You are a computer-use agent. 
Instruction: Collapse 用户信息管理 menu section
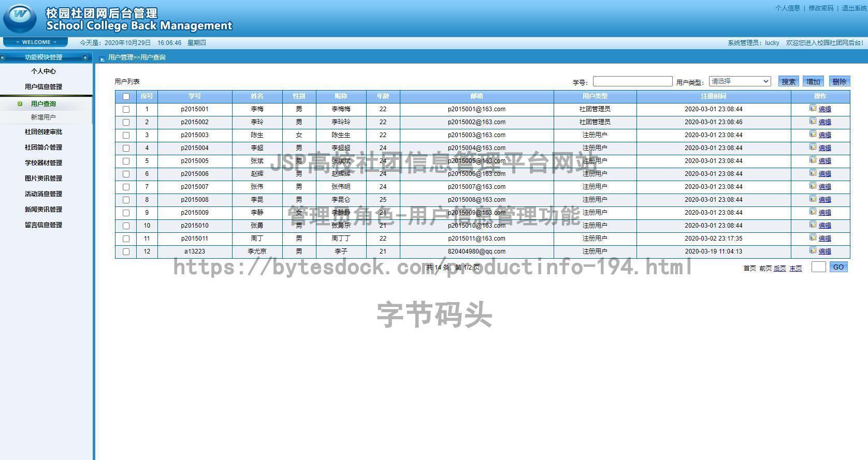[44, 87]
